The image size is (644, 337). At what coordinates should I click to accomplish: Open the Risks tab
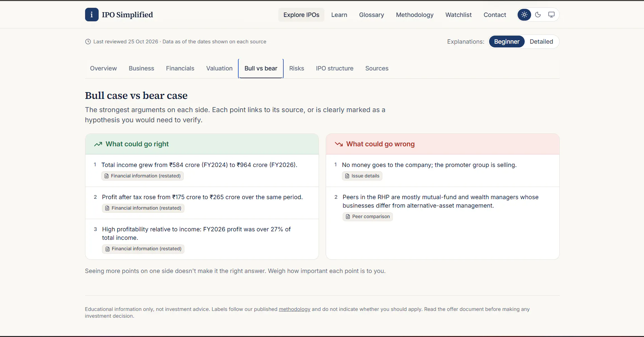[x=297, y=68]
